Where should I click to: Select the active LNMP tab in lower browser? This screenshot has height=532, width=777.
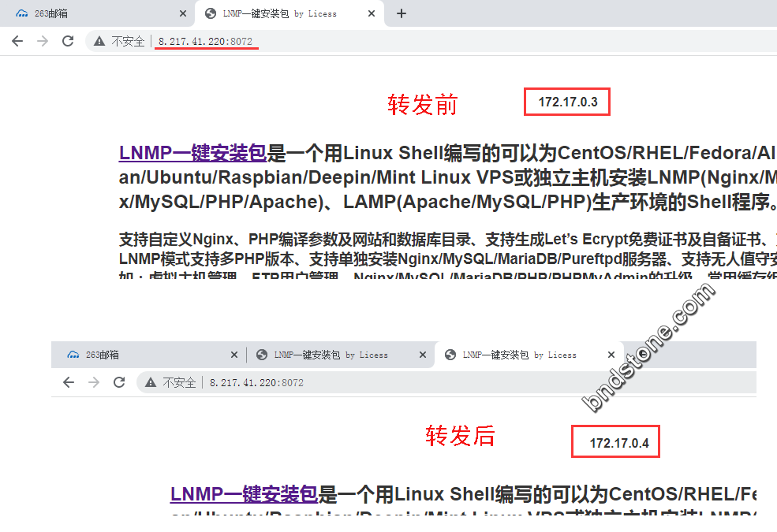pos(529,355)
